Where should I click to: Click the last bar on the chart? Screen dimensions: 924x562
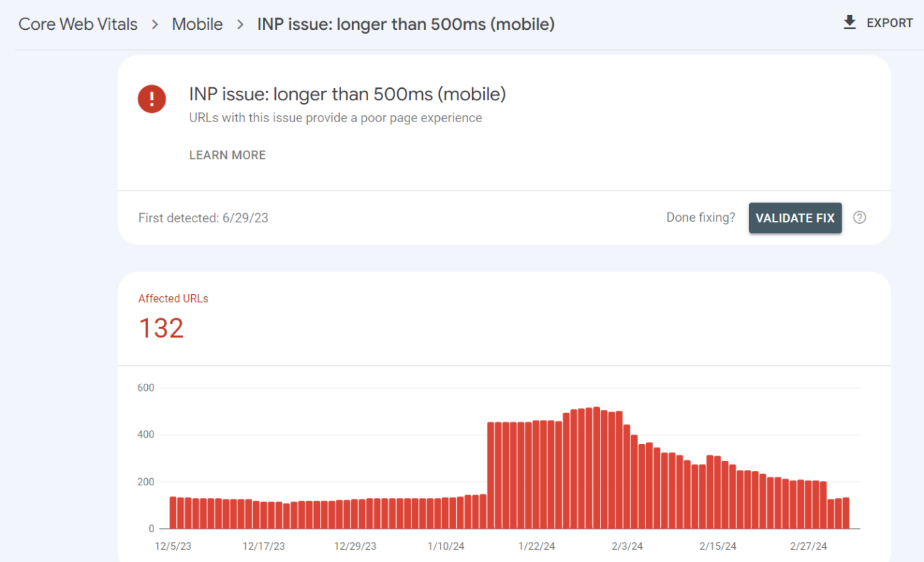[846, 513]
